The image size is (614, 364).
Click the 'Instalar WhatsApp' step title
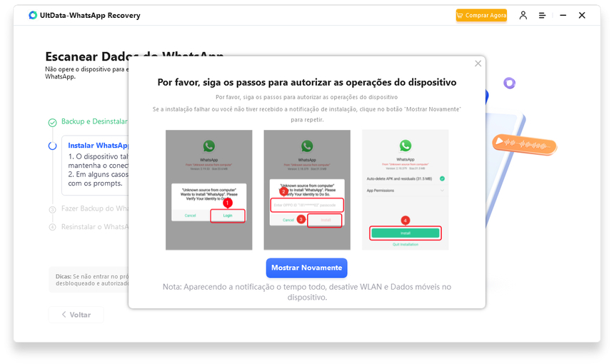click(x=99, y=145)
